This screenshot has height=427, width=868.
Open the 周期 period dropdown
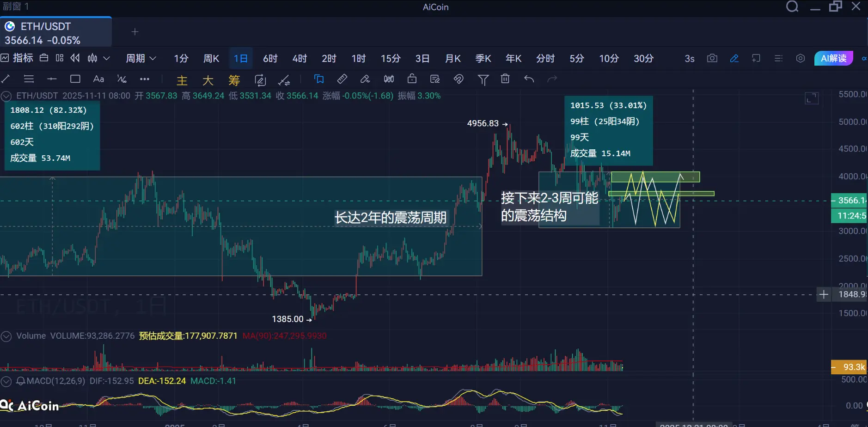141,58
